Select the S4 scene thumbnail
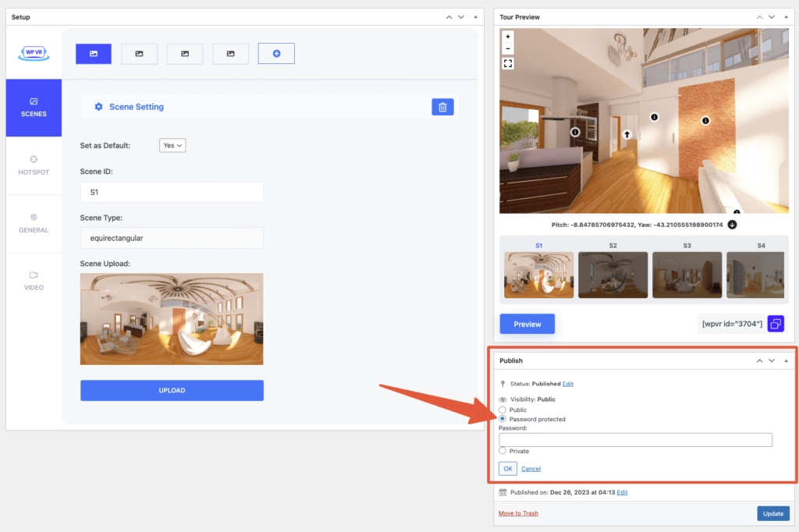The width and height of the screenshot is (799, 532). click(x=755, y=275)
